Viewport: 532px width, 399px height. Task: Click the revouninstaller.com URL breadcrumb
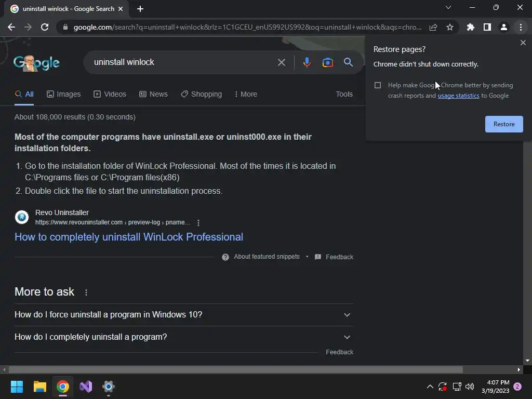[112, 222]
